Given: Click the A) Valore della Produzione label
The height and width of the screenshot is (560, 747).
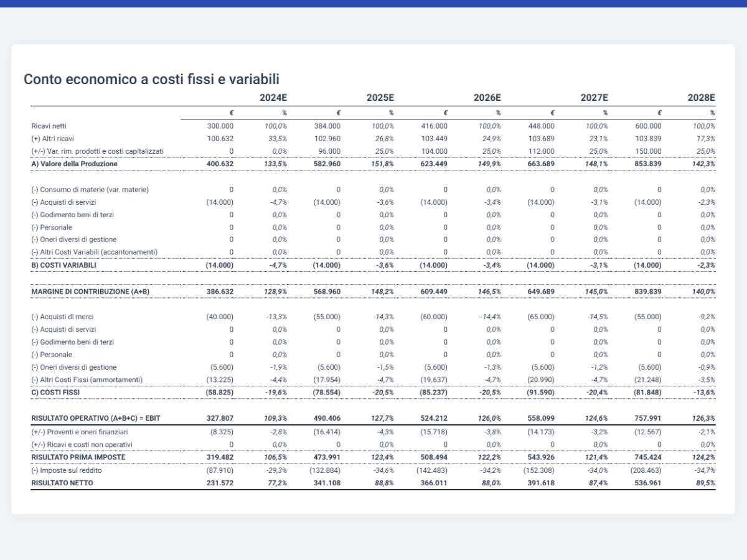Looking at the screenshot, I should pyautogui.click(x=74, y=164).
